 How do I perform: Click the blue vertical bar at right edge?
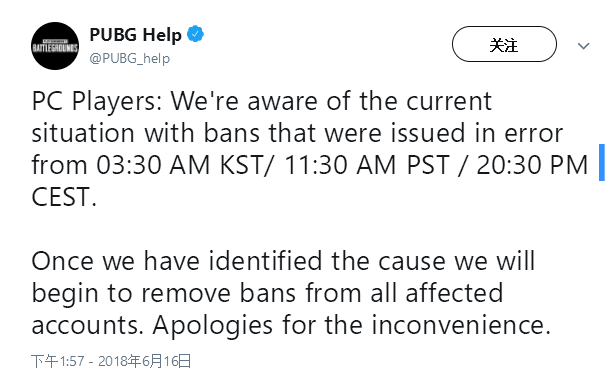[601, 162]
